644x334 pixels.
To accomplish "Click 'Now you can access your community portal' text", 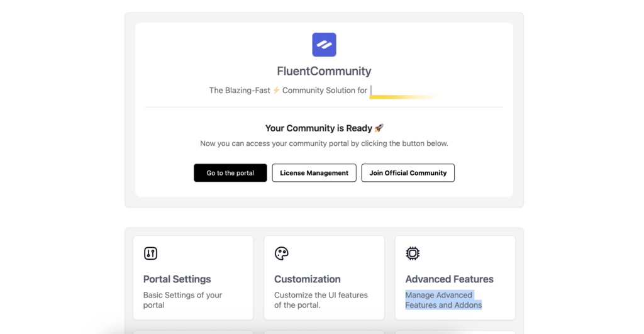I will coord(324,143).
